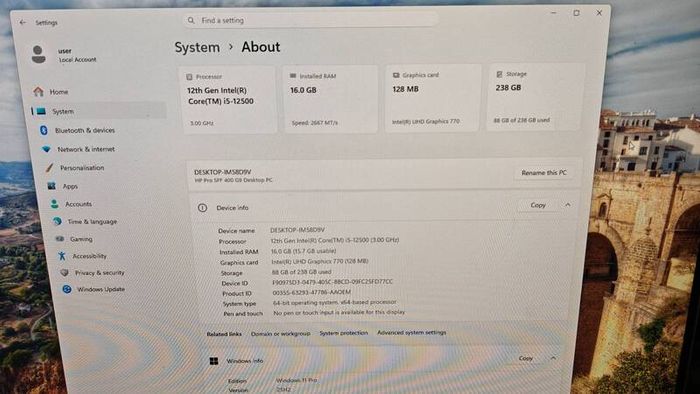
Task: Click the Device ID value text
Action: pos(333,282)
